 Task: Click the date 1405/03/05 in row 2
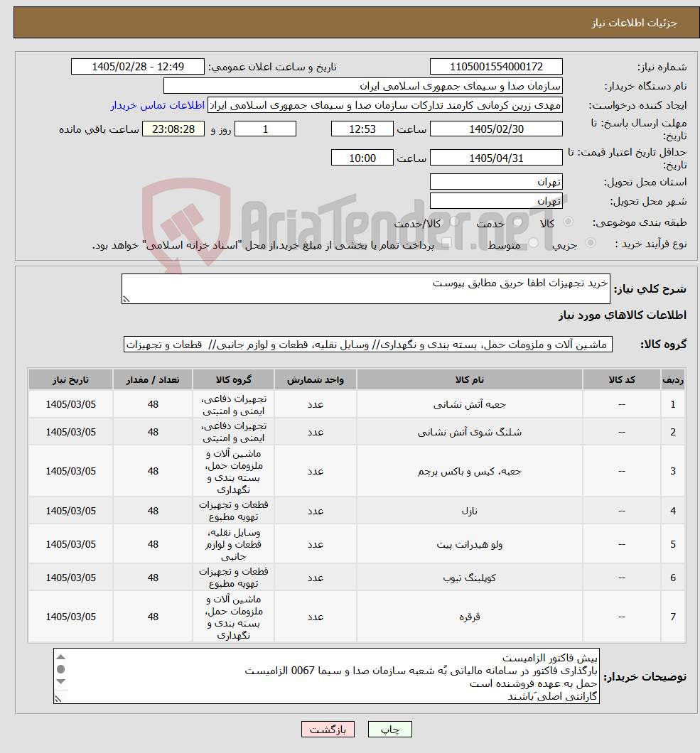70,432
